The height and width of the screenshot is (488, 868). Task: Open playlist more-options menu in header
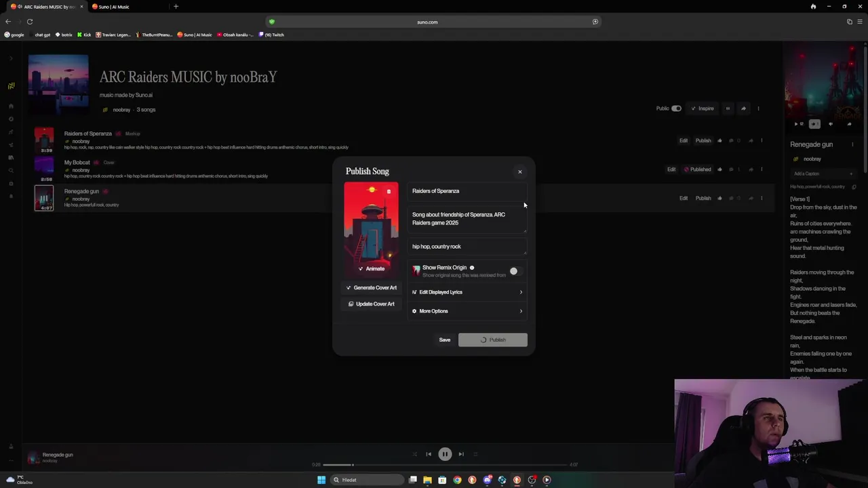coord(758,108)
